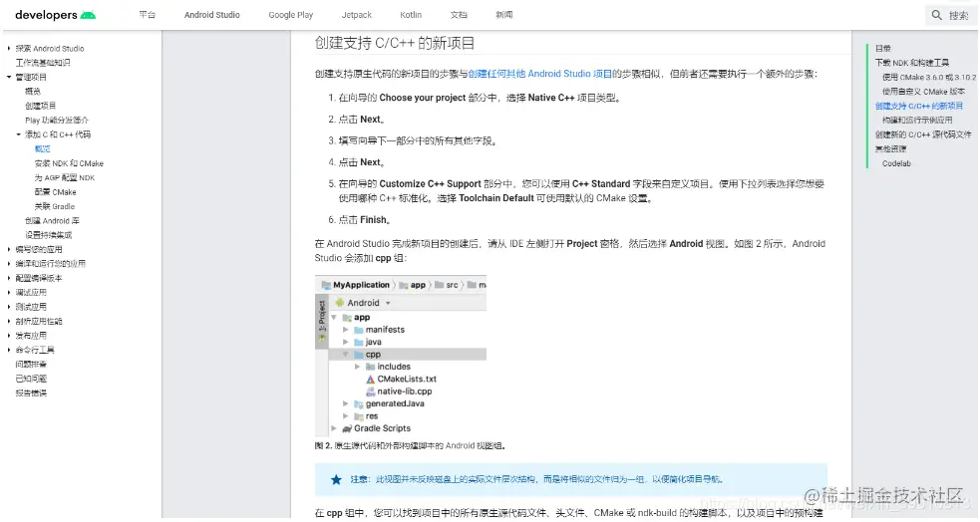Expand the 编译和运行您的应用 section arrow
Image resolution: width=980 pixels, height=522 pixels.
tap(9, 264)
